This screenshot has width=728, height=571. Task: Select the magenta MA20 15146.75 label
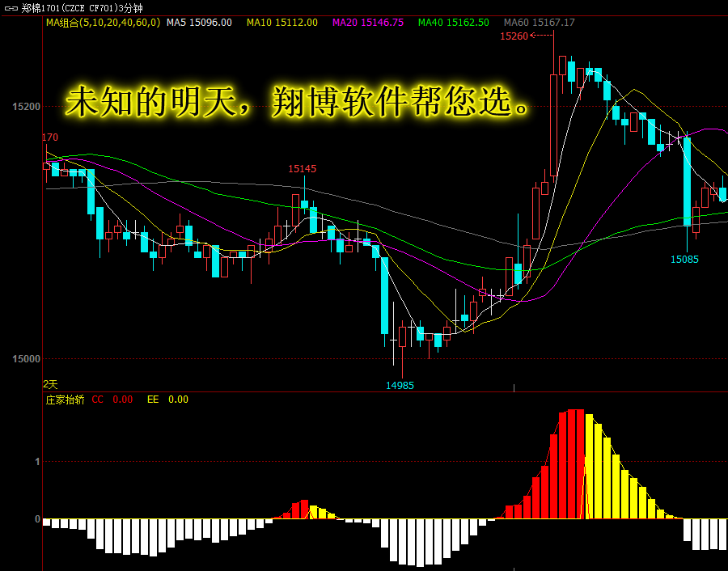pyautogui.click(x=368, y=23)
